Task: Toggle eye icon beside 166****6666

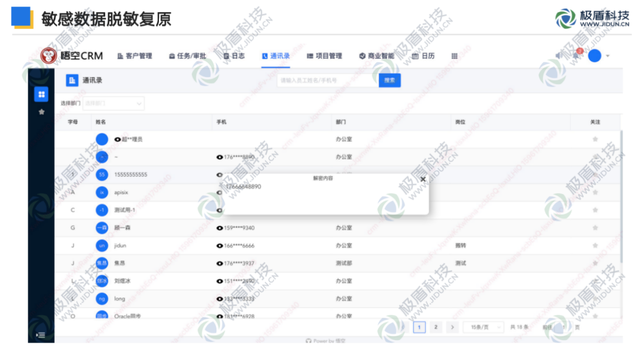Action: (x=219, y=246)
